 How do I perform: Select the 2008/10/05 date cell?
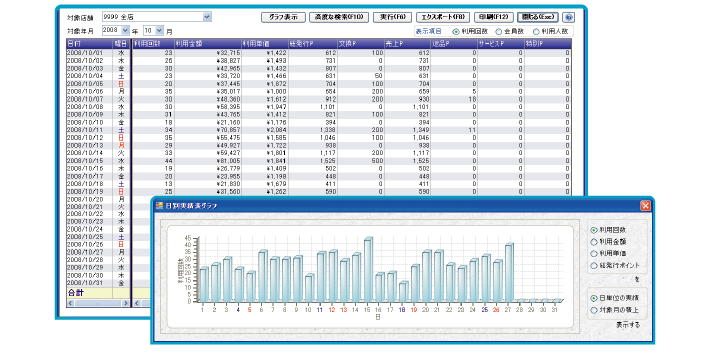click(x=90, y=84)
